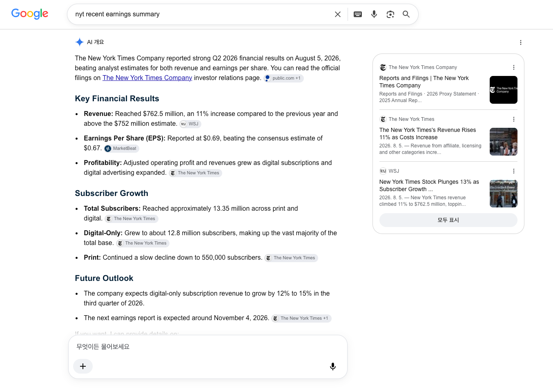Open the AI overview three-dot options menu
Screen dimensions: 553x392
click(521, 42)
